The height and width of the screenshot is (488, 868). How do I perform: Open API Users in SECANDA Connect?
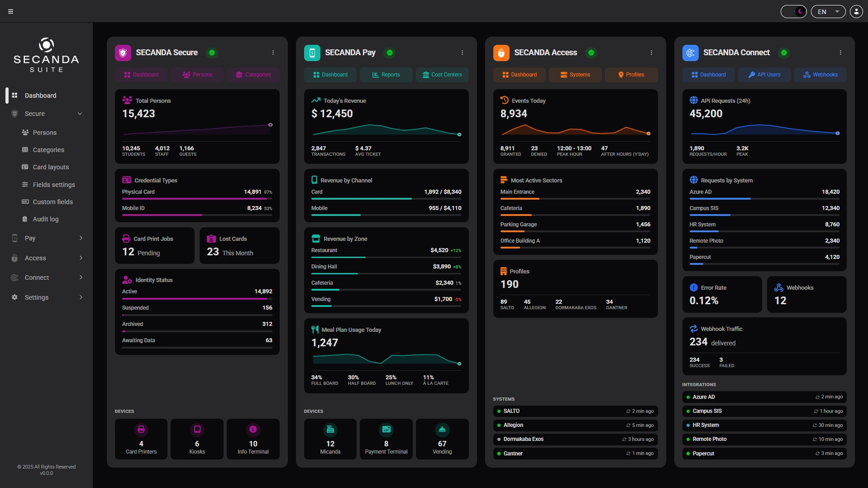pyautogui.click(x=764, y=75)
